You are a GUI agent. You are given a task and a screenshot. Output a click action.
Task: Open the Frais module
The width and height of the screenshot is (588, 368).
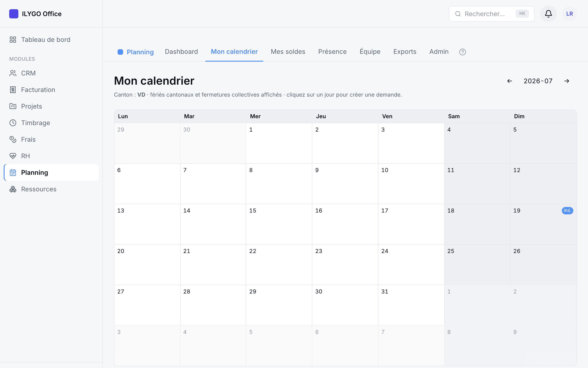(51, 139)
